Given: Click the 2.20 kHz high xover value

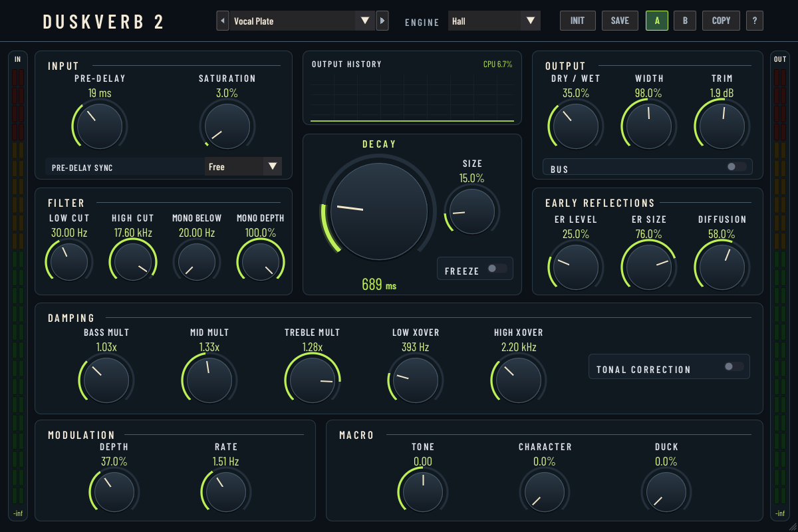Looking at the screenshot, I should click(519, 347).
